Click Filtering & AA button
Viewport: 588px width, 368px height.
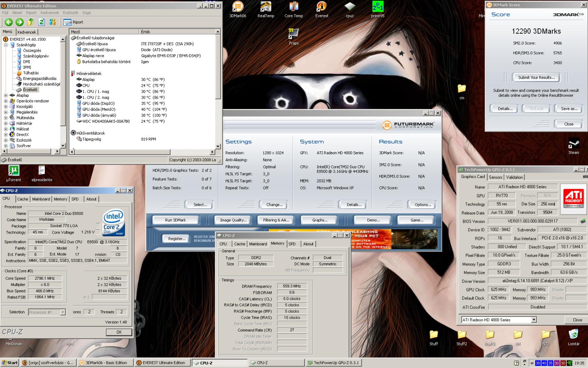(276, 220)
